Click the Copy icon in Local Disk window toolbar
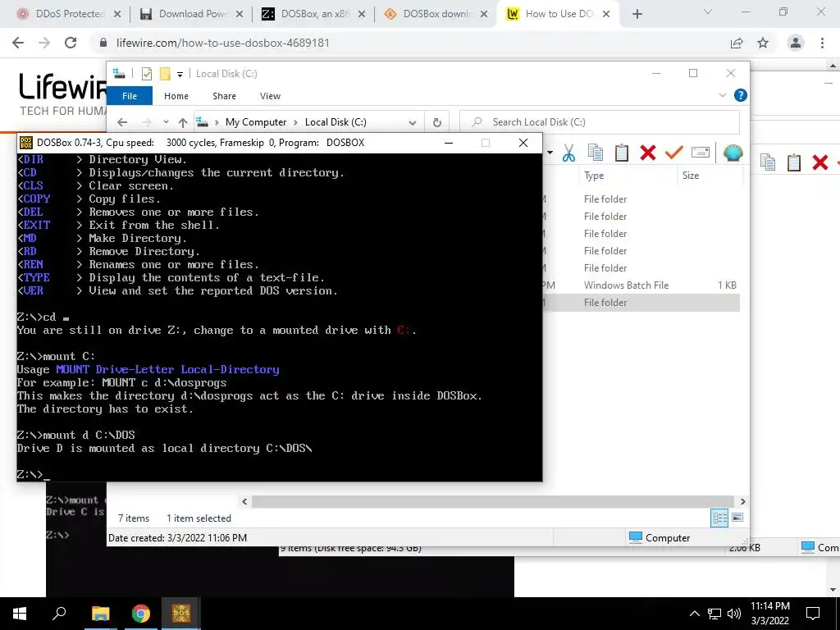840x630 pixels. click(596, 153)
